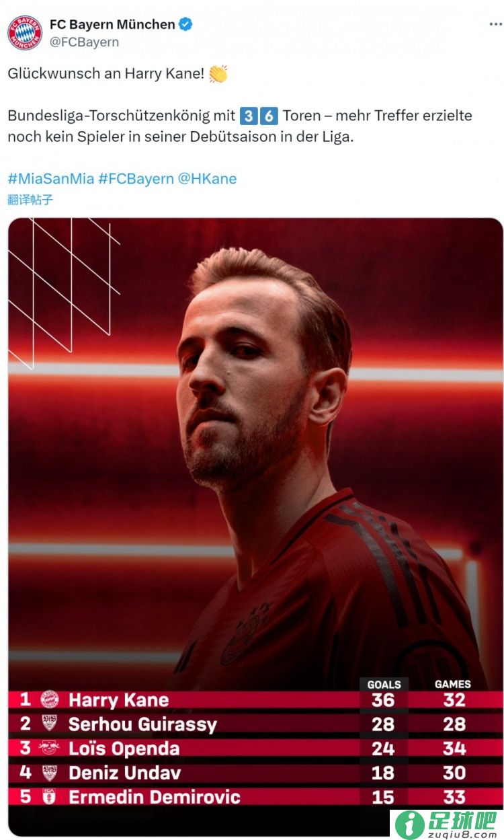Click RB Leipzig logo beside Loïs Openda
This screenshot has width=504, height=840.
(x=50, y=748)
